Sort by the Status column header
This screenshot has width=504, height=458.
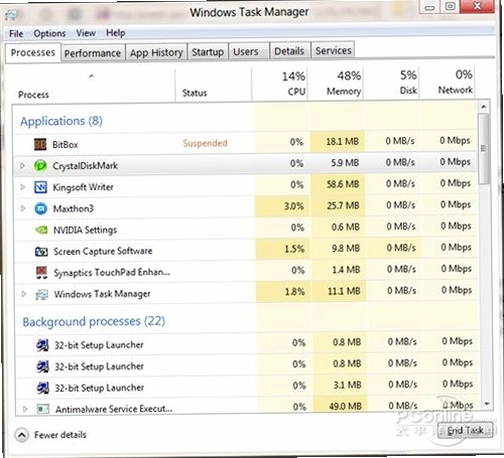[x=214, y=85]
